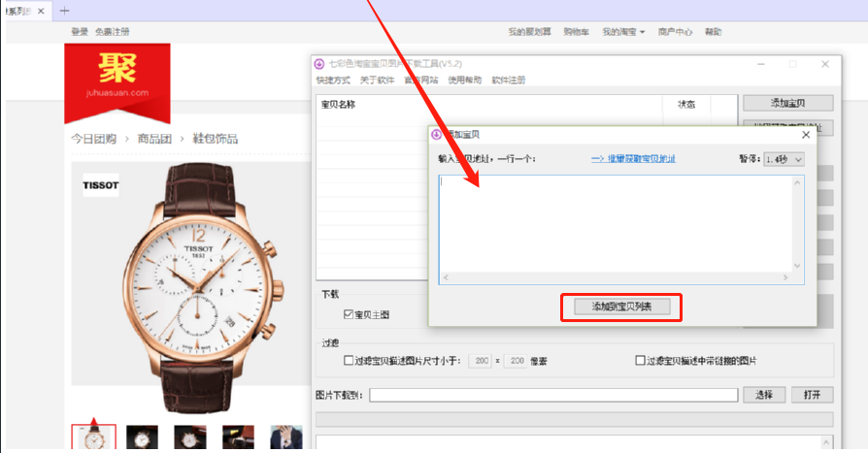Click the 登录 link on webpage
The height and width of the screenshot is (453, 868).
click(80, 32)
